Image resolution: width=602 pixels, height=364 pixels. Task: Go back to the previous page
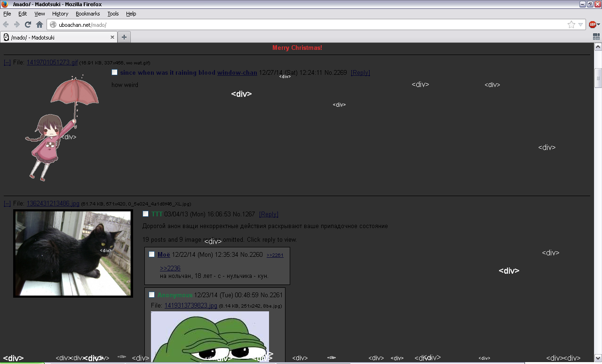pos(6,24)
